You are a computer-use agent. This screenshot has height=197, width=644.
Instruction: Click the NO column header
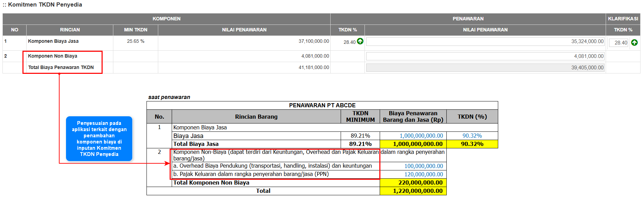click(15, 30)
